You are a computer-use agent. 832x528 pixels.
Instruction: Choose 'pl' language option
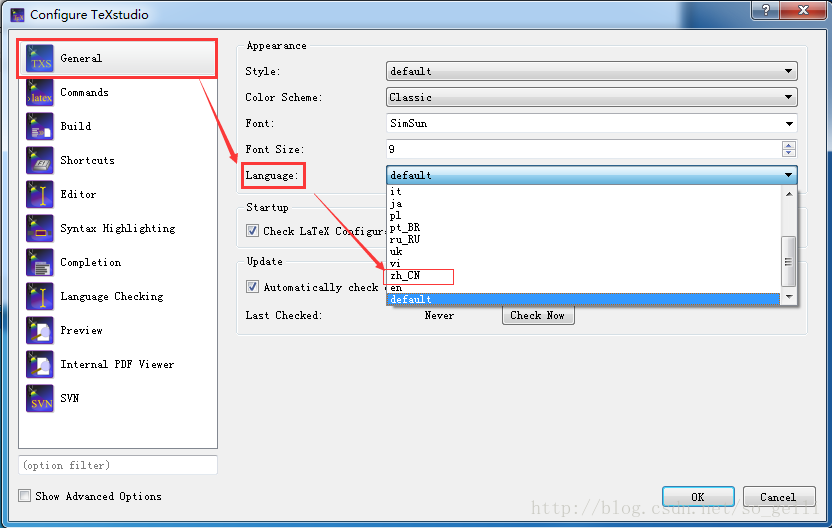(583, 215)
